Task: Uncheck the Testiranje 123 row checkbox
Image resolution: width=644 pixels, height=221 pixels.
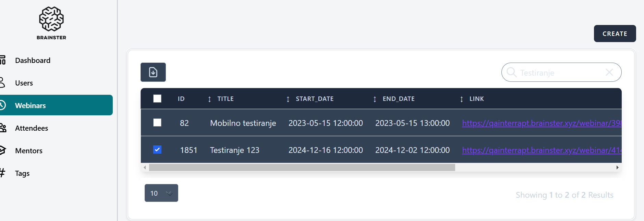Action: [x=157, y=149]
